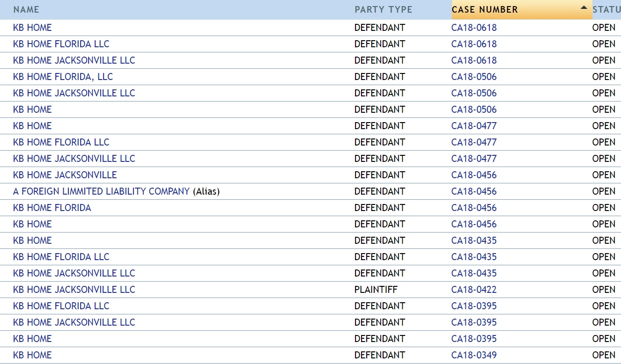Select the last KB HOME name link
Screen dimensions: 621x364
[32, 355]
